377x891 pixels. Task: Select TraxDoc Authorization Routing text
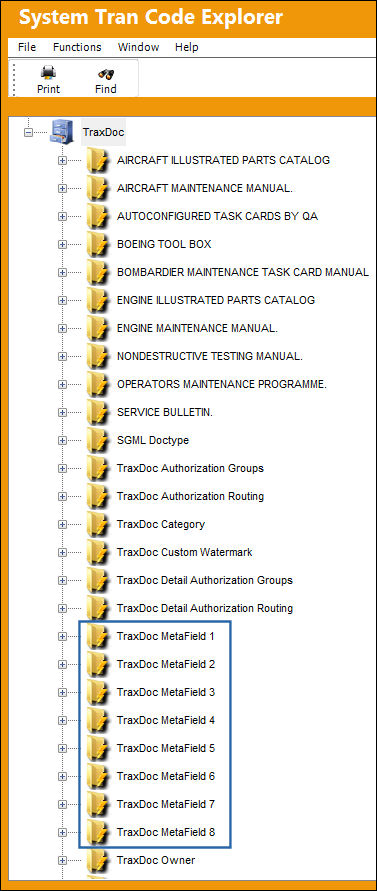tap(190, 496)
